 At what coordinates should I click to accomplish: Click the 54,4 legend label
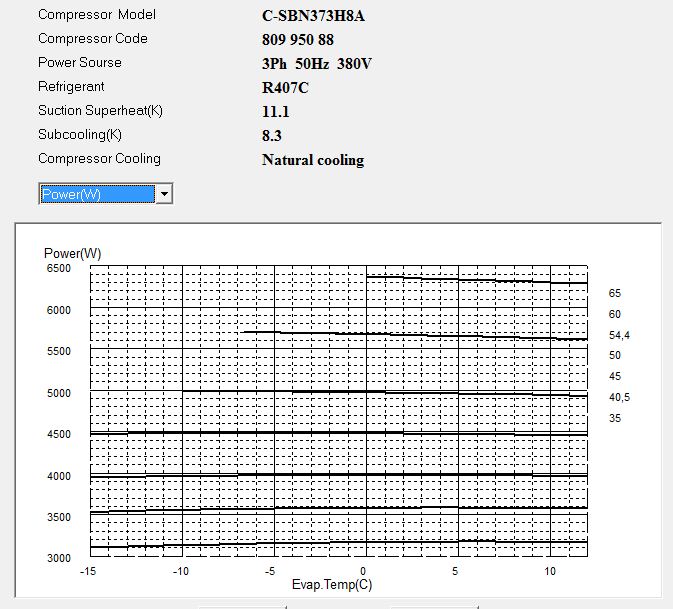point(619,335)
